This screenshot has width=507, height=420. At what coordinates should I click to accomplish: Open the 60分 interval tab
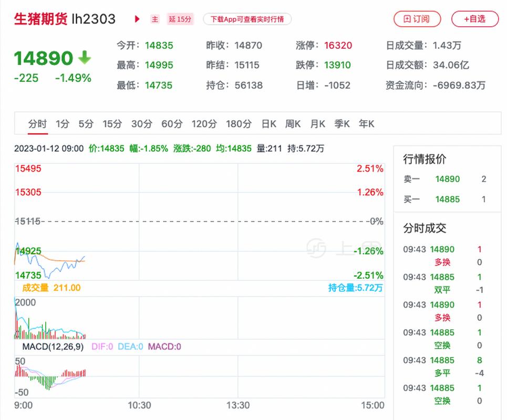coord(172,124)
